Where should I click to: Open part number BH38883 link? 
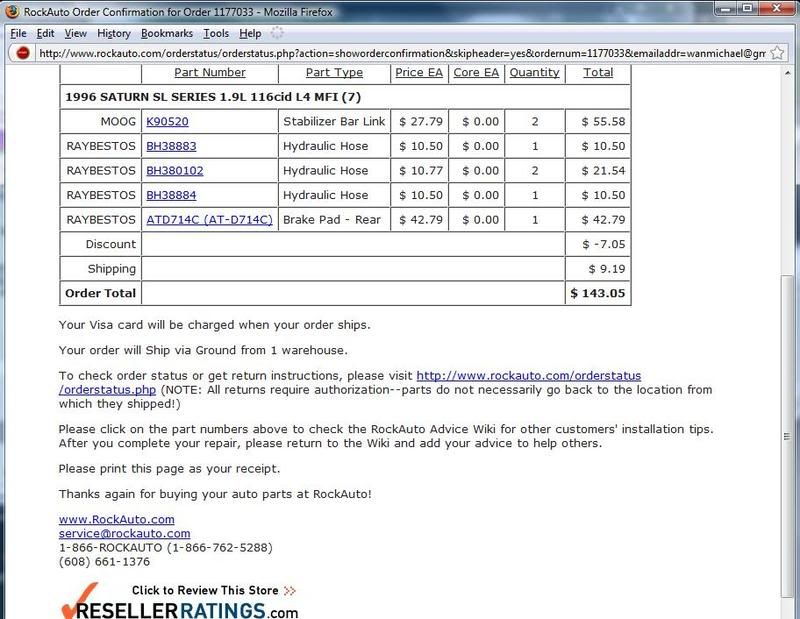click(x=171, y=146)
